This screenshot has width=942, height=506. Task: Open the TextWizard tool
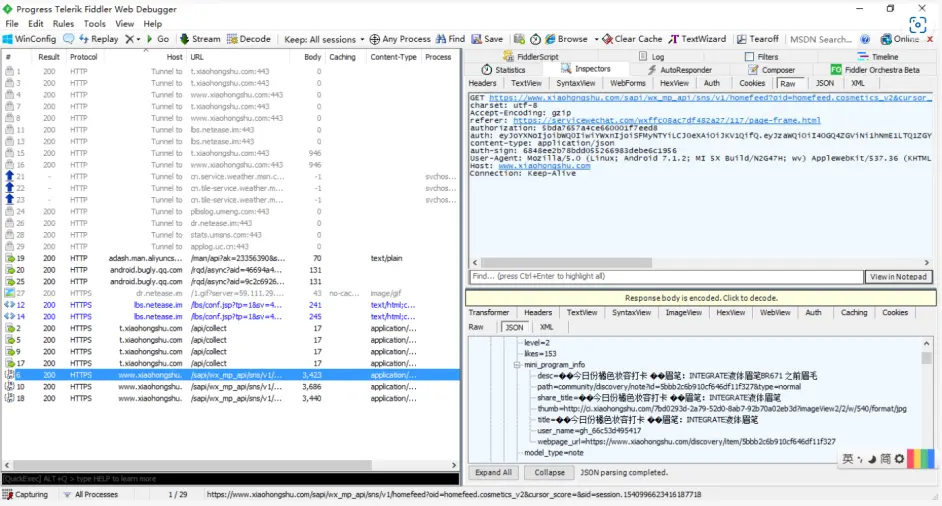pos(697,39)
